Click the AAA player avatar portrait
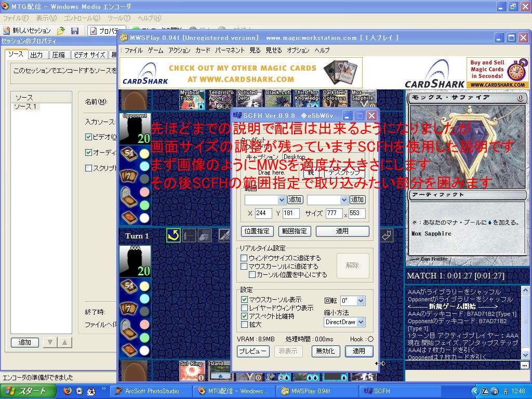The width and height of the screenshot is (532, 399). 135,261
